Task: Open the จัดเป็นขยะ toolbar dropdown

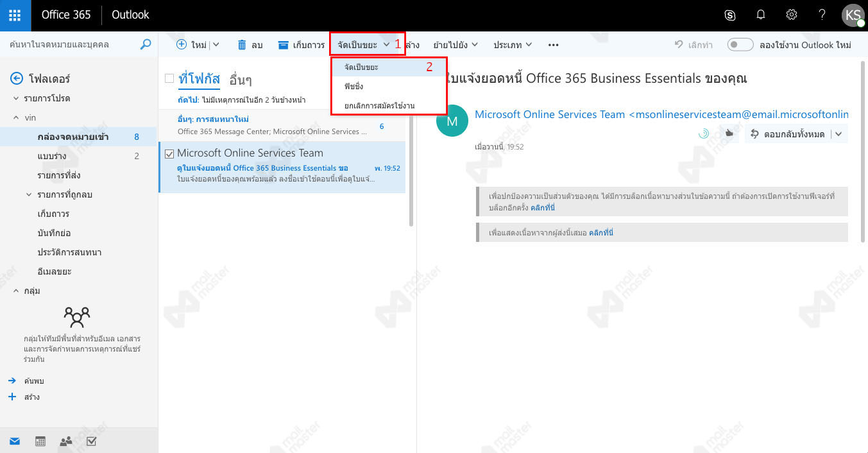Action: (364, 45)
